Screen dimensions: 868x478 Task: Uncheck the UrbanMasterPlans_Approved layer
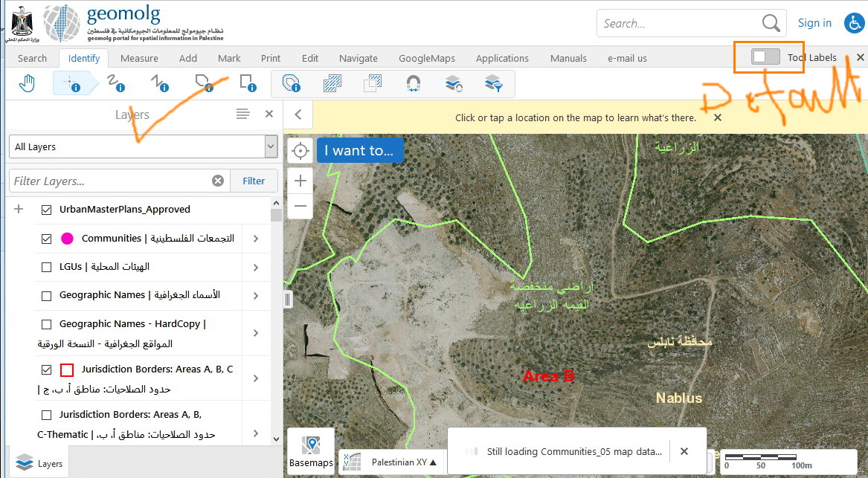[47, 210]
